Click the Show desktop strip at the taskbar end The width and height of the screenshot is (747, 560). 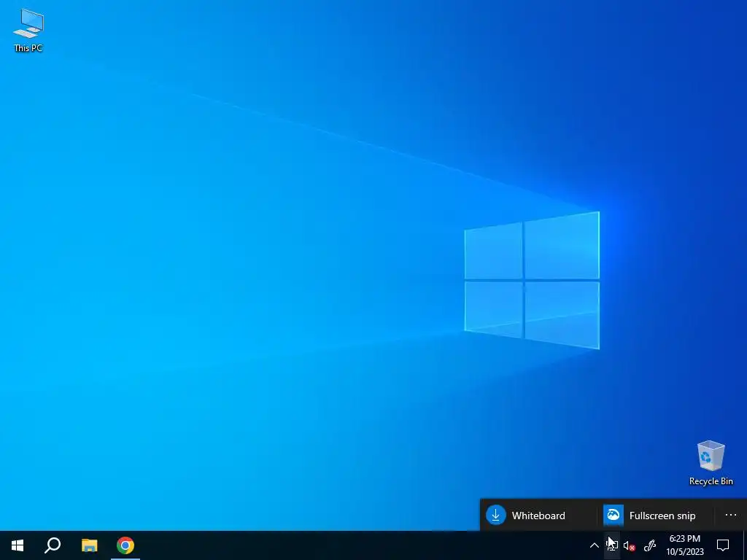(745, 545)
